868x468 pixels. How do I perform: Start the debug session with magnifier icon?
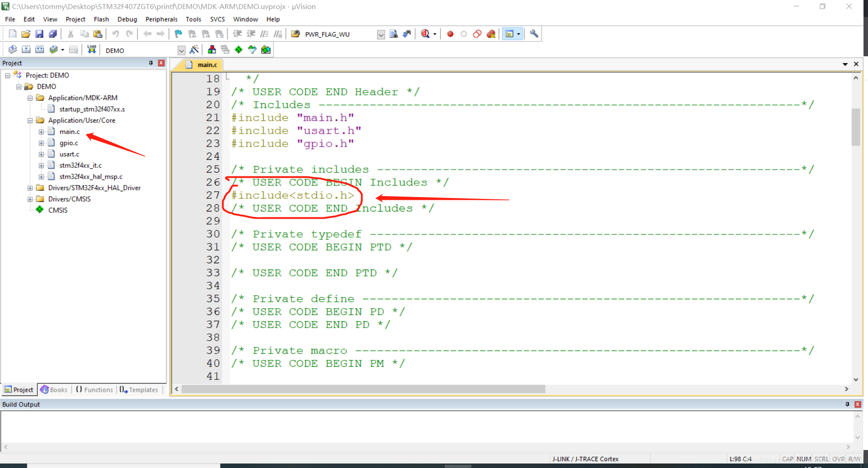pos(425,34)
